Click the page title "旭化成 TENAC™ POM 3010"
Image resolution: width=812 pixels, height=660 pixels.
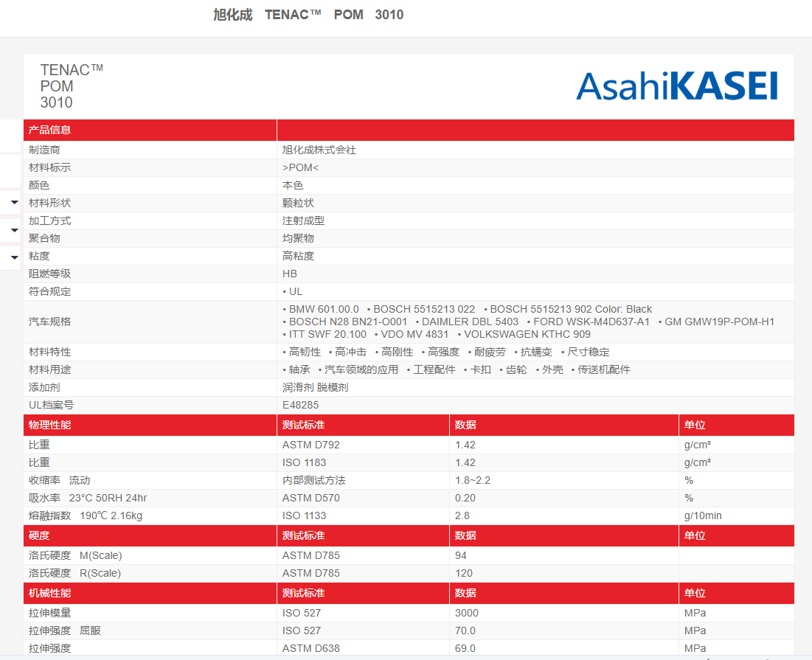308,15
